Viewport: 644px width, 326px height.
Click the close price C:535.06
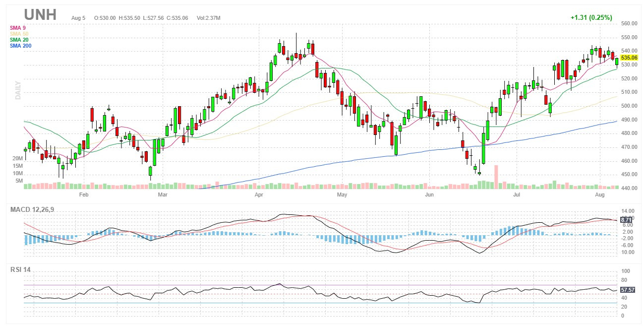tap(178, 18)
